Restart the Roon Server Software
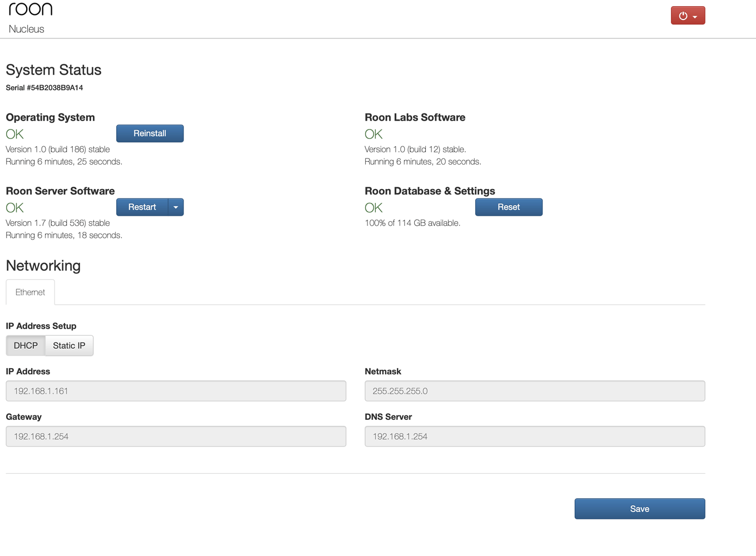756x556 pixels. pos(142,207)
